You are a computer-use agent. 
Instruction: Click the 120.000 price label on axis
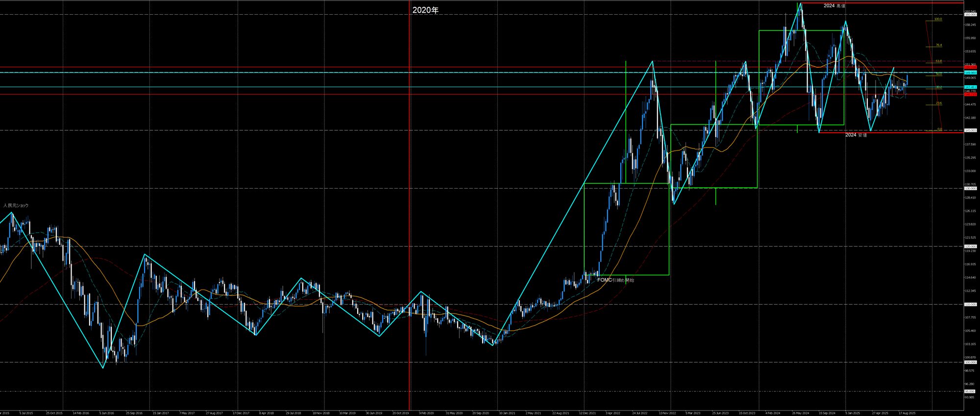(x=970, y=246)
